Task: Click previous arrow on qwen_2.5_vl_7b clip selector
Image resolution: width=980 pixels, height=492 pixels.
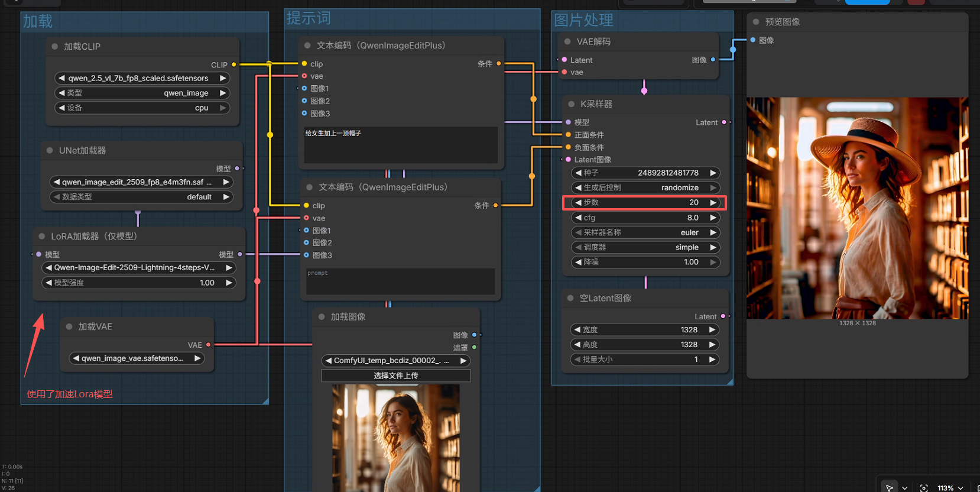Action: pos(61,77)
